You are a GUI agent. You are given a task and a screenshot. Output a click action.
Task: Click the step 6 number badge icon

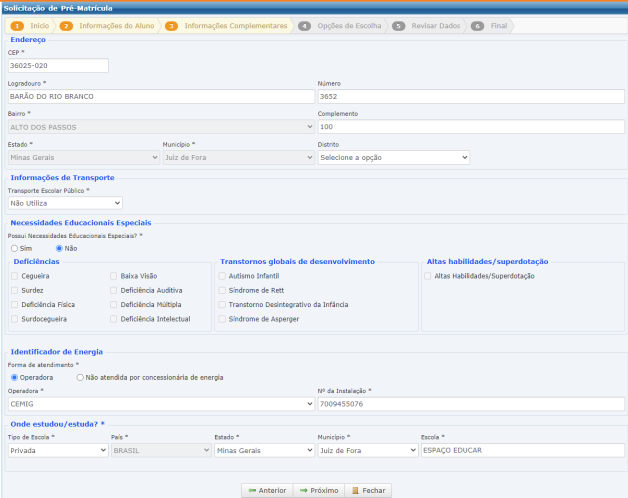477,26
